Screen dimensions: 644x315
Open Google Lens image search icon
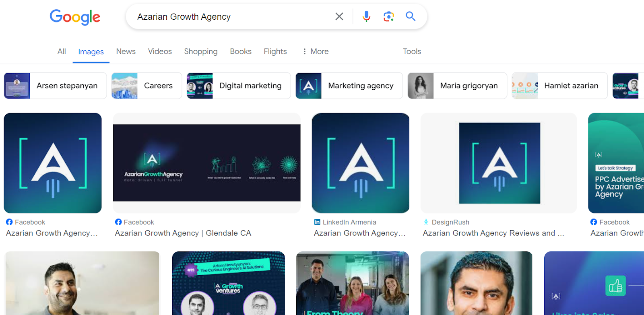tap(388, 16)
